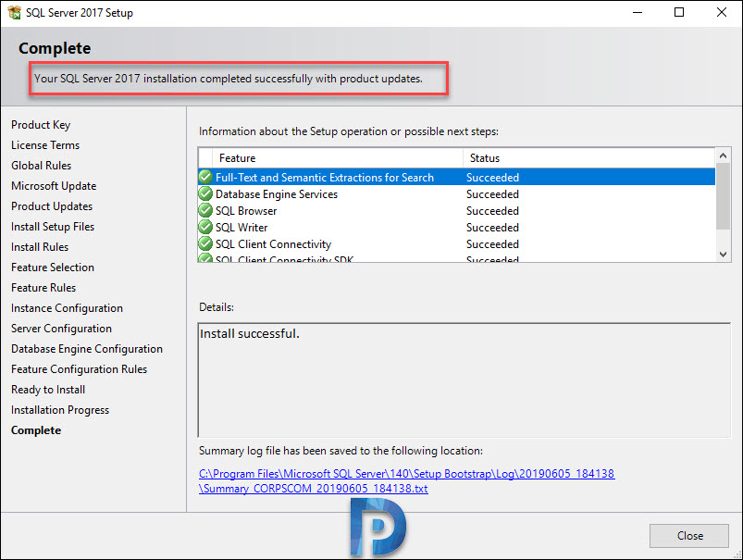Viewport: 743px width, 560px height.
Task: Click the green check icon beside SQL Writer
Action: click(205, 227)
